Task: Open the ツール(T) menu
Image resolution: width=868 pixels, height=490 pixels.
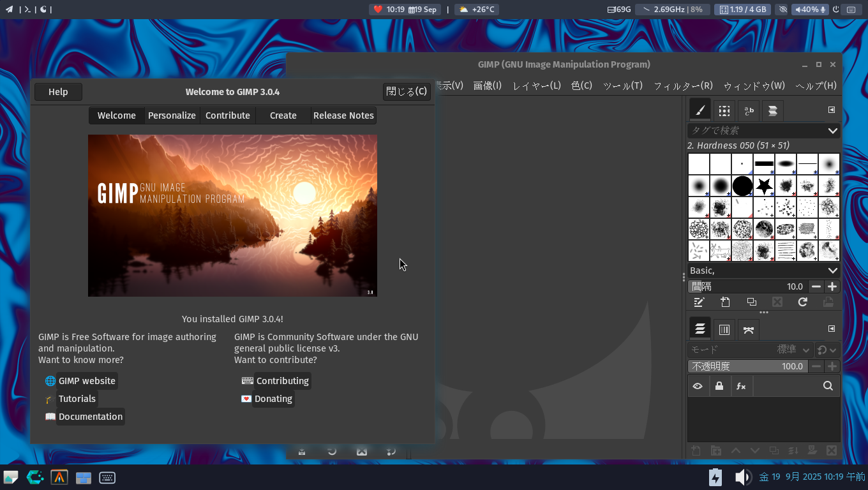Action: coord(623,85)
